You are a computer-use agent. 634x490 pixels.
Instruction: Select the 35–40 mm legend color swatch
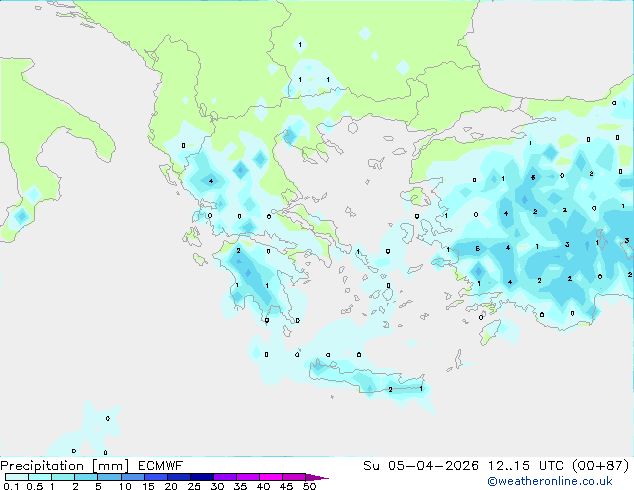(x=248, y=477)
